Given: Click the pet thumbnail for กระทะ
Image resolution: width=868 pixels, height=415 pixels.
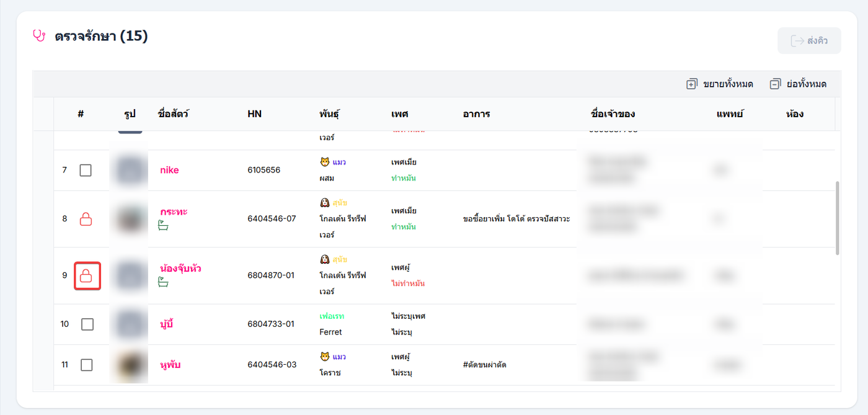Looking at the screenshot, I should 130,218.
